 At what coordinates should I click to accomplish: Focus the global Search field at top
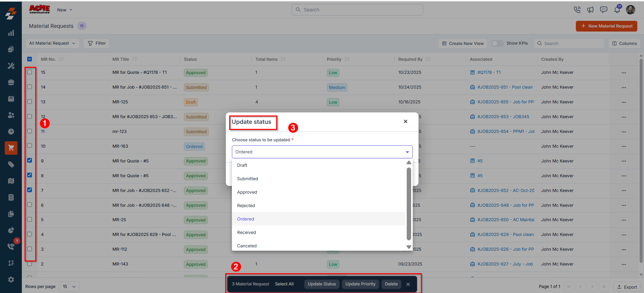coord(357,10)
